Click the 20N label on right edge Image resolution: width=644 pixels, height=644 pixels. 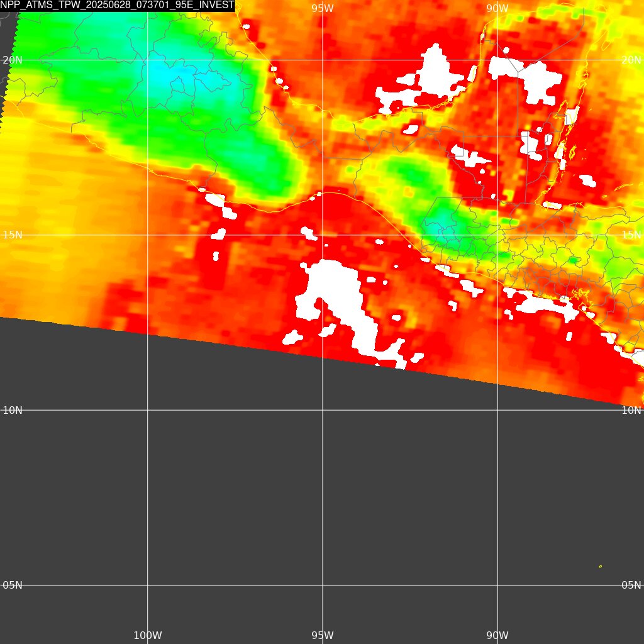(631, 60)
